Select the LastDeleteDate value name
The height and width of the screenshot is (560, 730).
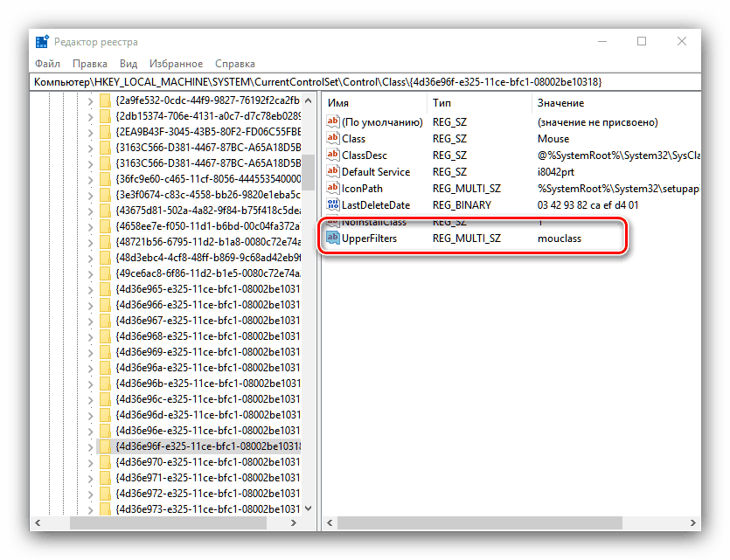pyautogui.click(x=376, y=205)
